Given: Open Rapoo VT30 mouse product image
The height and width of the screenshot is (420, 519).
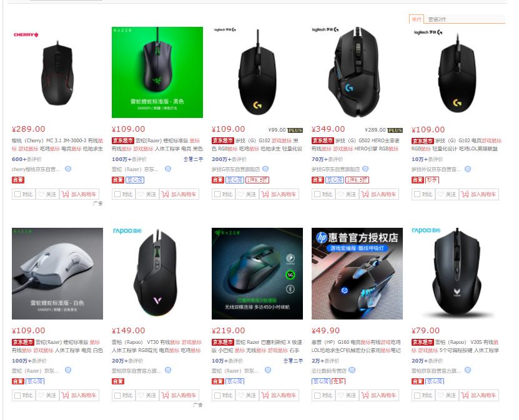Looking at the screenshot, I should coord(157,273).
